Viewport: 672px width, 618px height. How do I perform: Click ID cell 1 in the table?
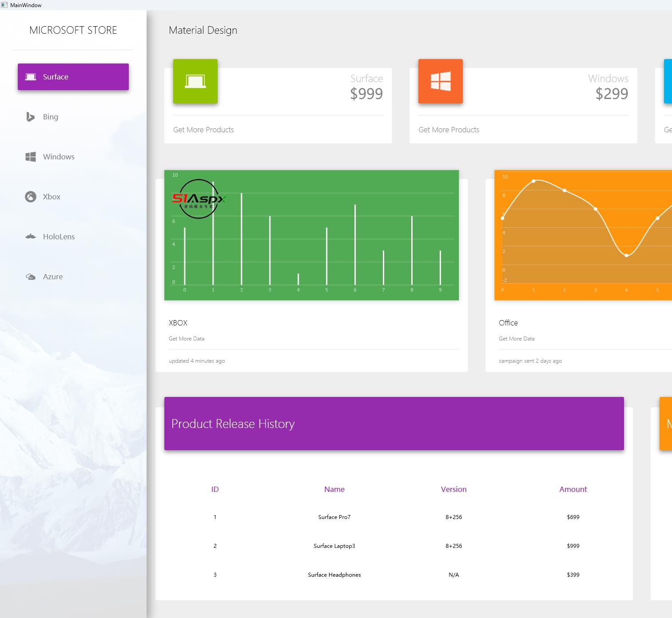tap(215, 517)
